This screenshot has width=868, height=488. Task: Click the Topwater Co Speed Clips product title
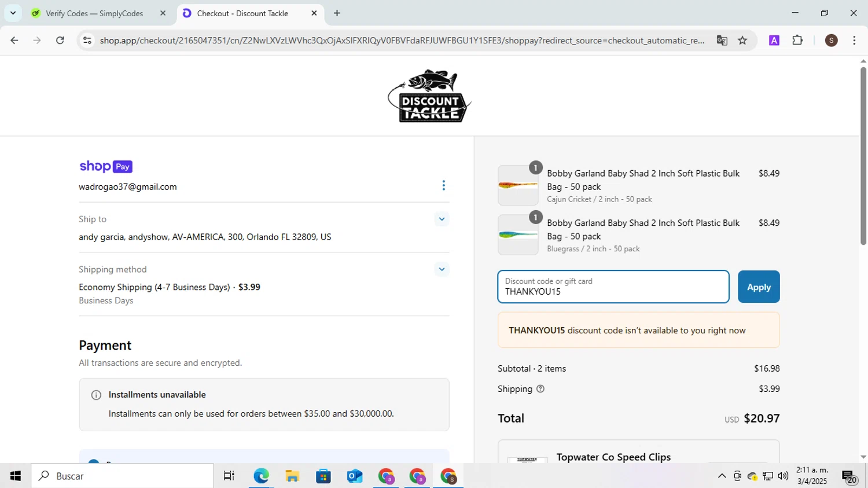613,457
